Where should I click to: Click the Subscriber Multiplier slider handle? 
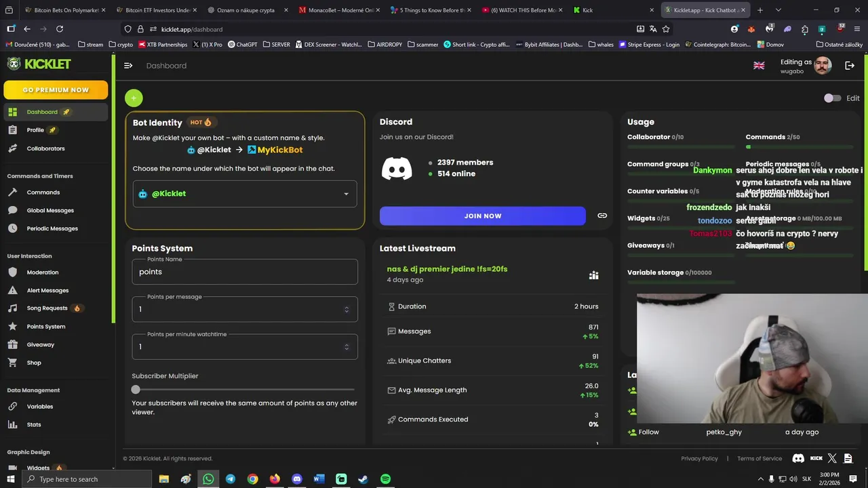136,390
